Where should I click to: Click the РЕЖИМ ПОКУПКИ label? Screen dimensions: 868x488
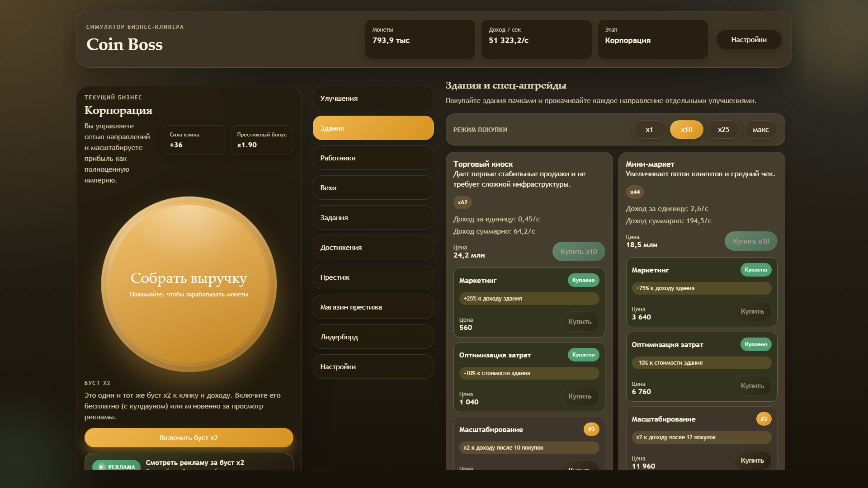coord(480,130)
